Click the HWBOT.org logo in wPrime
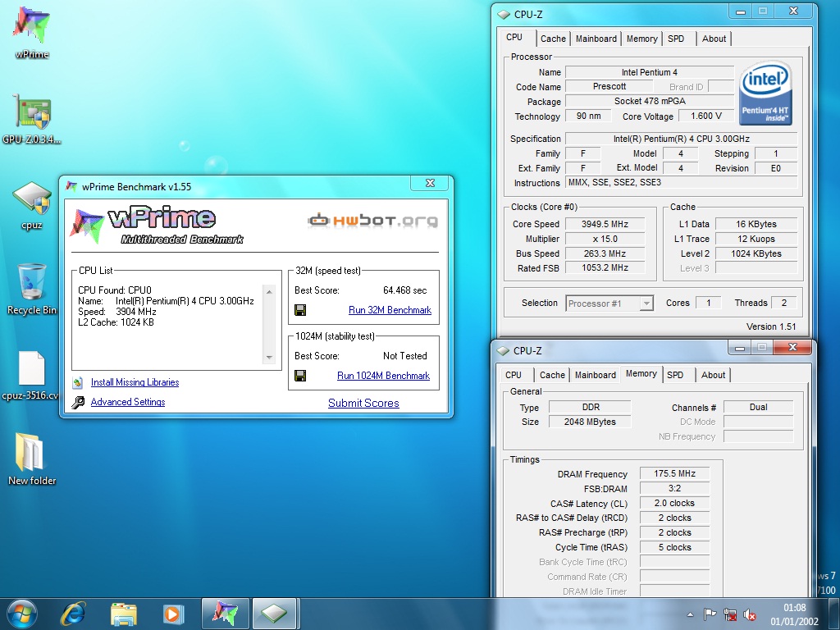 [373, 220]
